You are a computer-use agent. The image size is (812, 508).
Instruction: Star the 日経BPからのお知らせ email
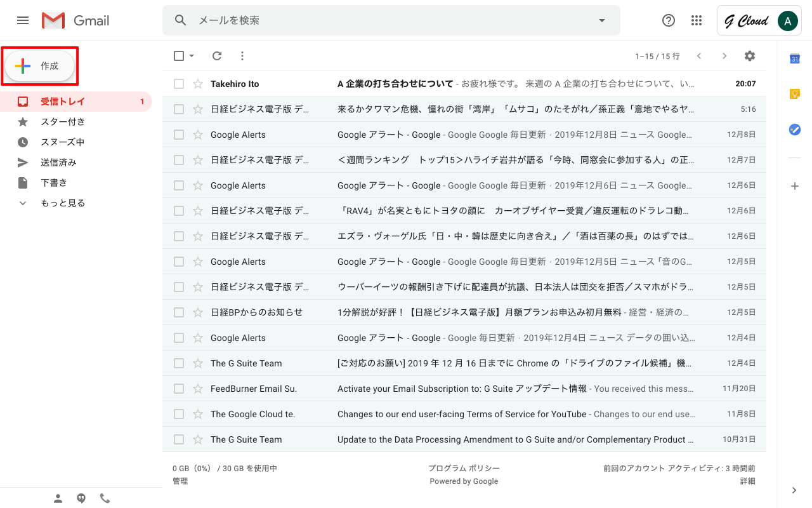(x=198, y=312)
